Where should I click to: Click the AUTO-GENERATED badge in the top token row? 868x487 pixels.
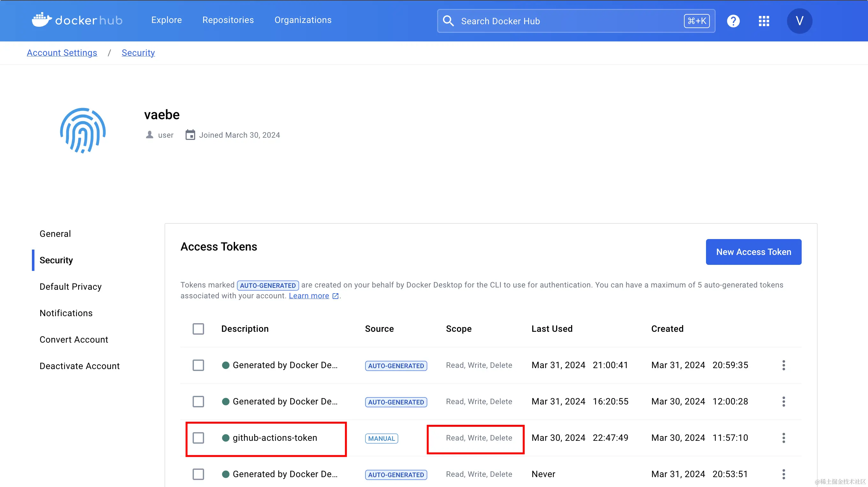[396, 366]
